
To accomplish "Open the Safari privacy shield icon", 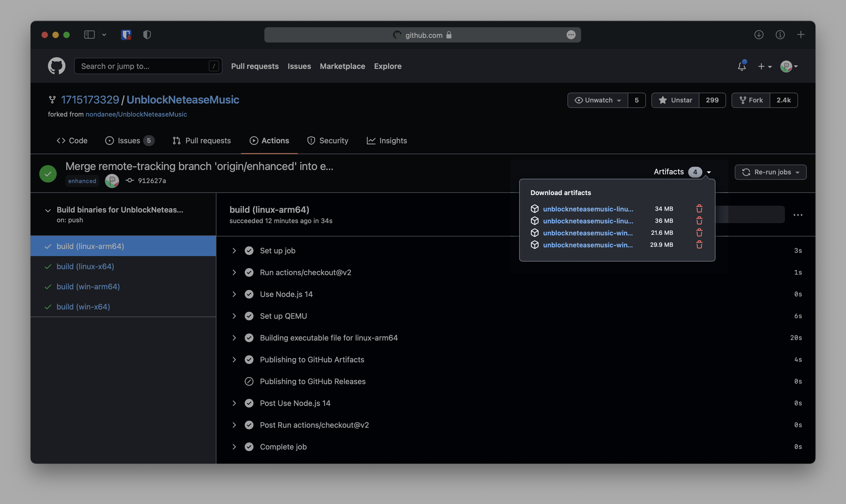I will click(147, 35).
